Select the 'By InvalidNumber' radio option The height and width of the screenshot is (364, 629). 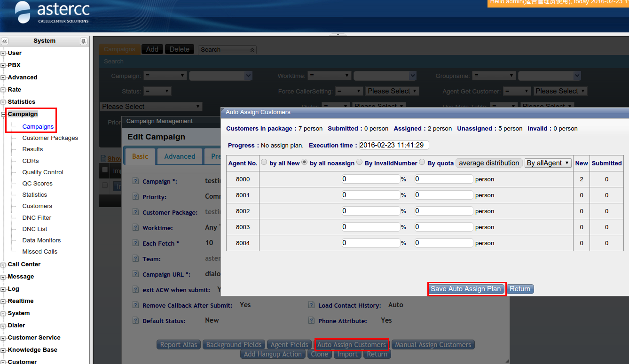pos(359,163)
